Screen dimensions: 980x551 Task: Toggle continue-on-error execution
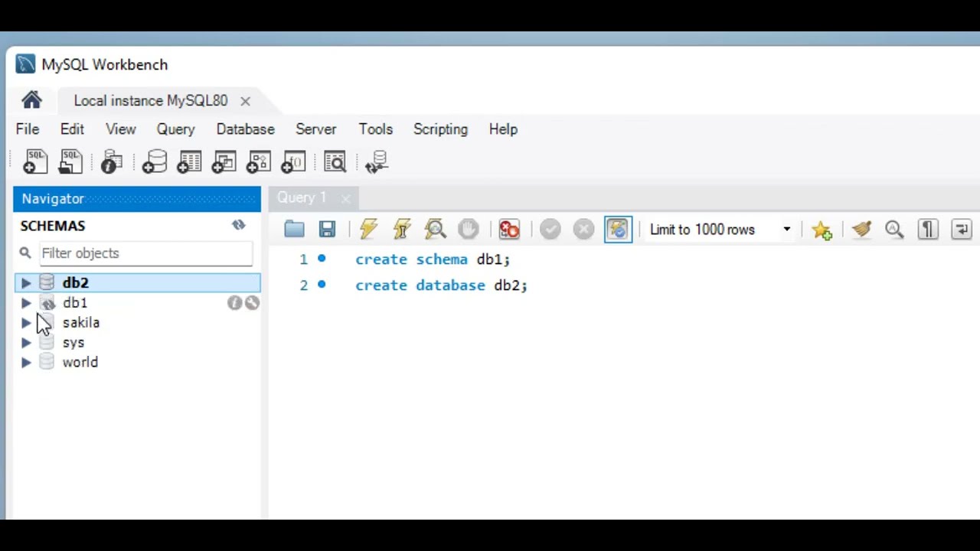coord(509,229)
